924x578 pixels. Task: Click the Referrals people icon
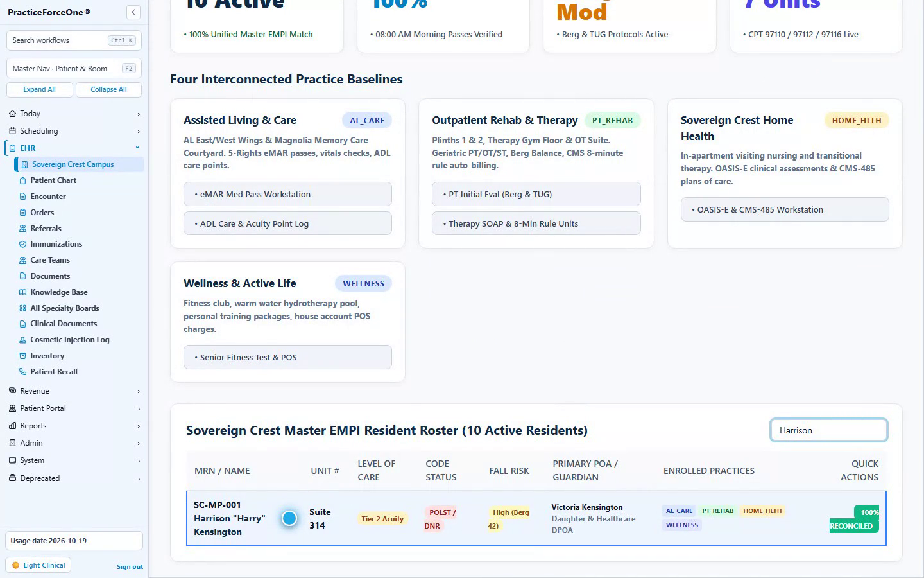pyautogui.click(x=23, y=229)
